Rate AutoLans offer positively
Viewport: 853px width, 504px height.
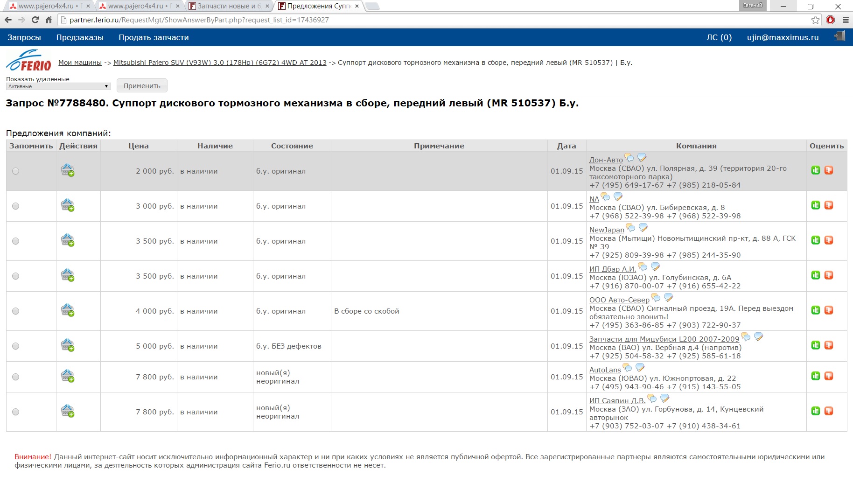tap(815, 376)
